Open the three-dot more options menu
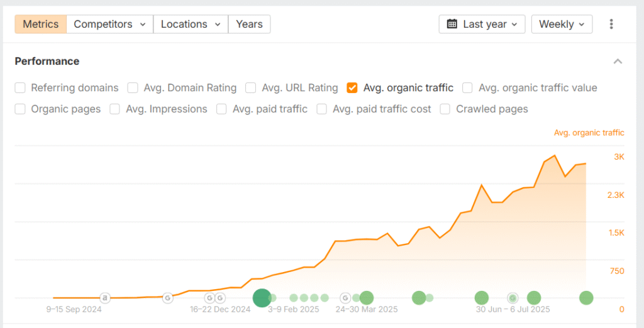The height and width of the screenshot is (328, 644). pos(611,25)
